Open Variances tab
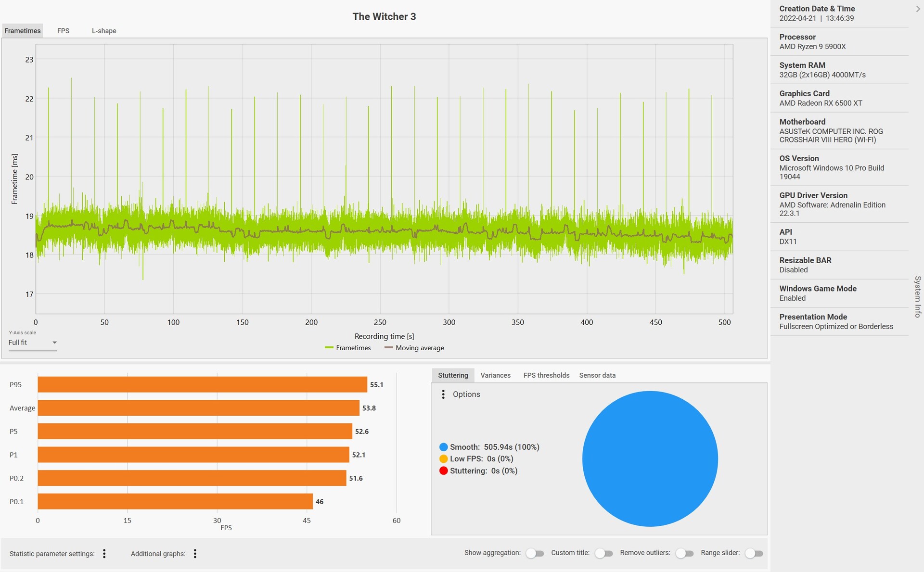The image size is (924, 572). point(495,375)
